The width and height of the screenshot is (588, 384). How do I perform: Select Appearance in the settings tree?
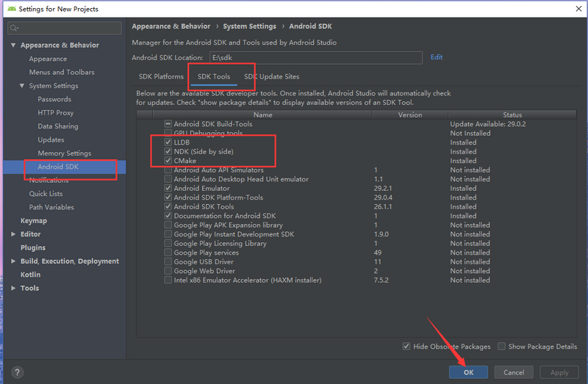click(48, 59)
